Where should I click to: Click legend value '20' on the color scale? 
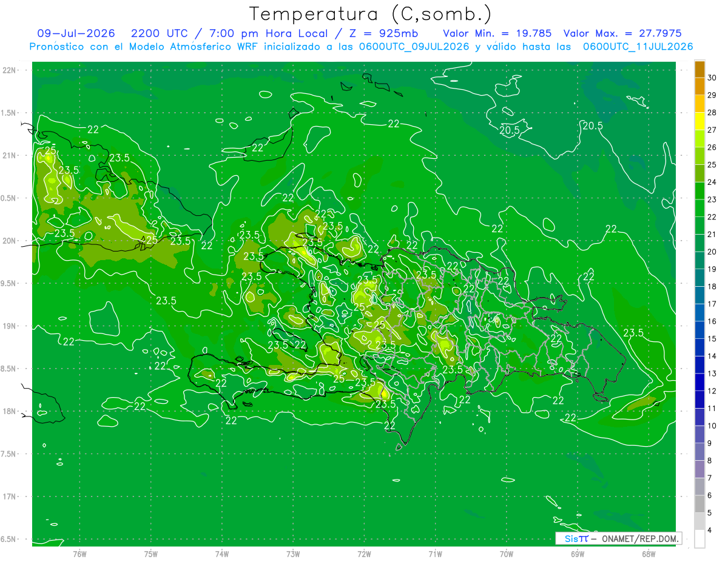coord(712,252)
